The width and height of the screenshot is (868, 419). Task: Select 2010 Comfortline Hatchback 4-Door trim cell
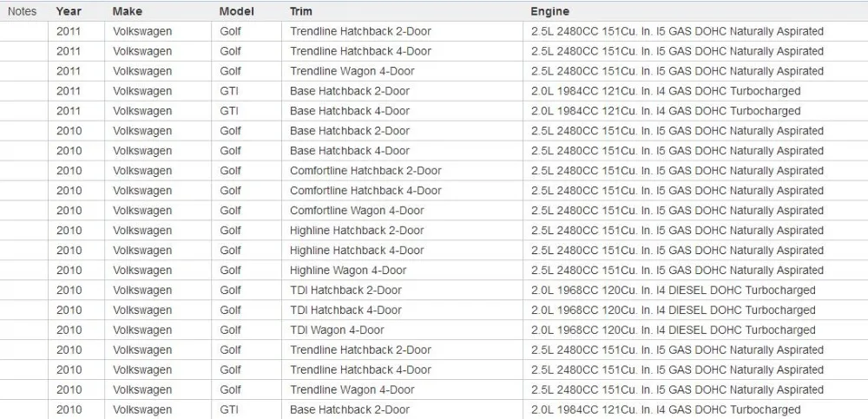tap(366, 190)
